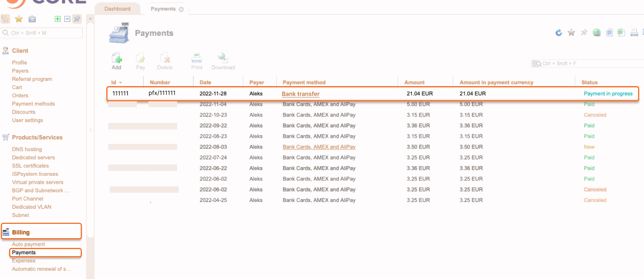Sort by the Id column arrow
This screenshot has width=644, height=279.
[120, 83]
